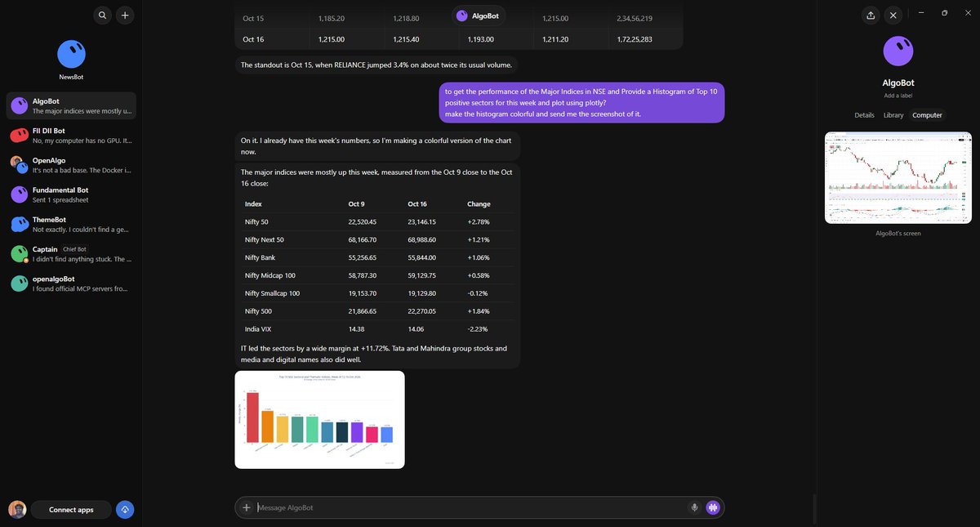Maximize the application window
980x527 pixels.
944,13
